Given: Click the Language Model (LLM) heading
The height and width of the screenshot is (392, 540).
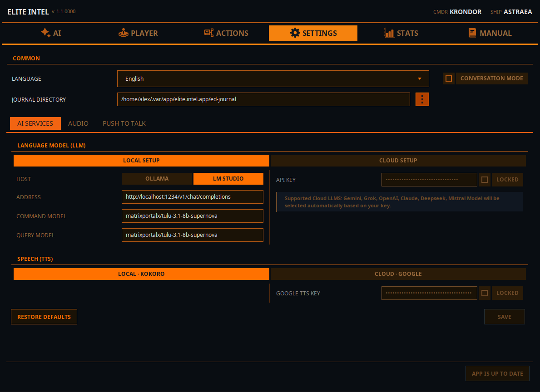Looking at the screenshot, I should point(51,146).
